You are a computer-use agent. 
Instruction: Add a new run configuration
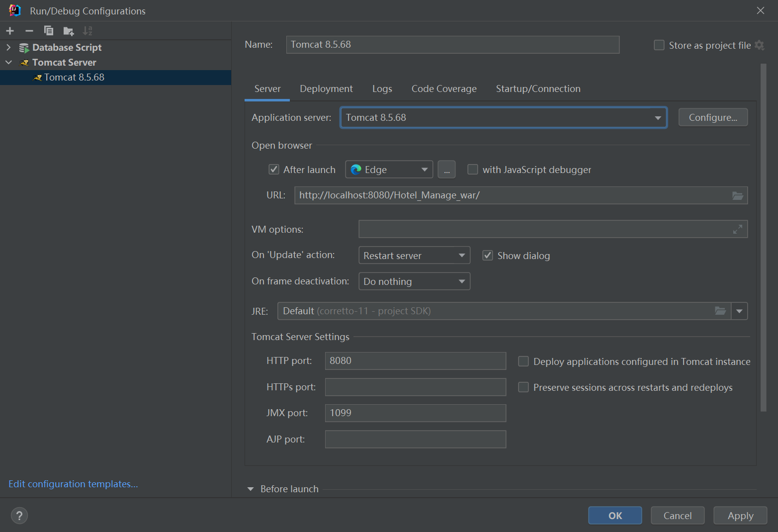[x=10, y=31]
